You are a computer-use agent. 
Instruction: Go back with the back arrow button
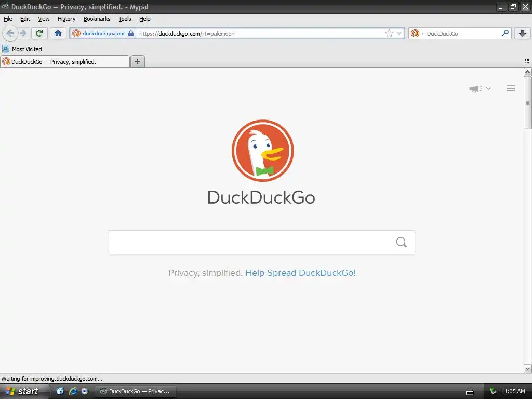[x=10, y=33]
